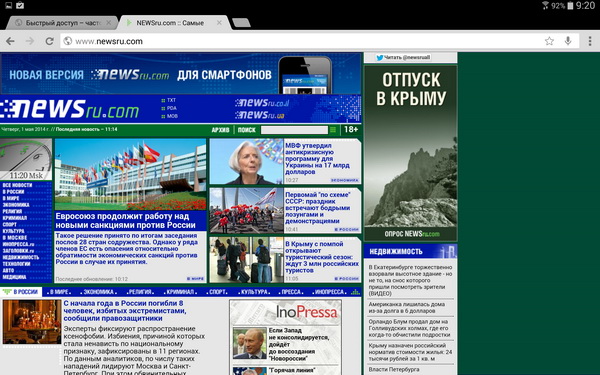Start voice search with microphone icon
Viewport: 600px width, 375px height.
(x=568, y=41)
